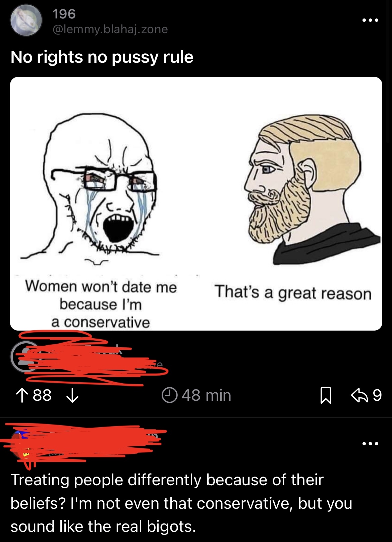
Task: Open the post title 'No rights no pussy rule'
Action: [x=102, y=57]
